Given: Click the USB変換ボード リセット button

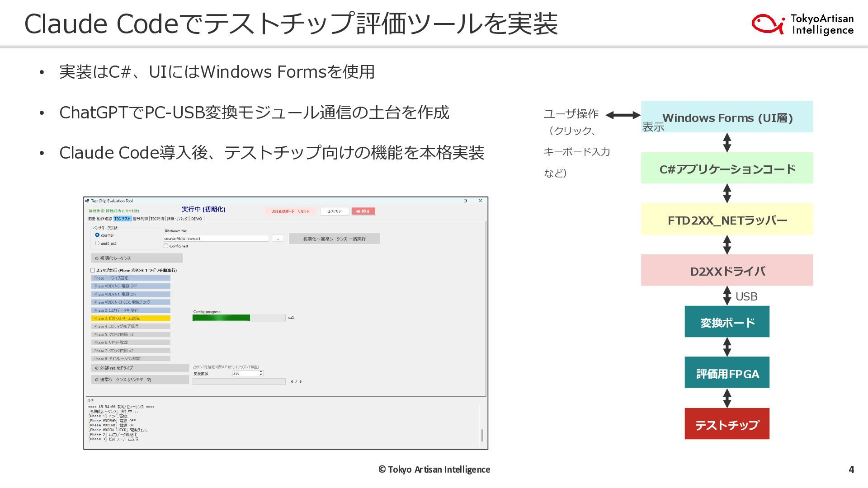Looking at the screenshot, I should click(290, 211).
